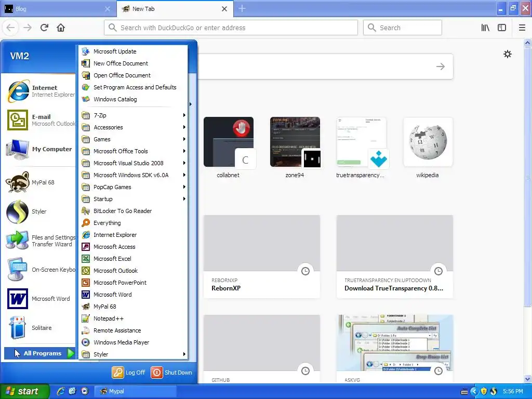Launch Microsoft Excel
Viewport: 532px width, 399px height.
pyautogui.click(x=134, y=259)
